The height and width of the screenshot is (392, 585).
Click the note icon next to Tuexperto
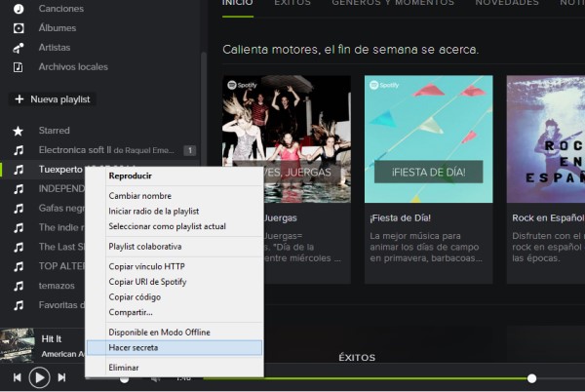(x=19, y=170)
